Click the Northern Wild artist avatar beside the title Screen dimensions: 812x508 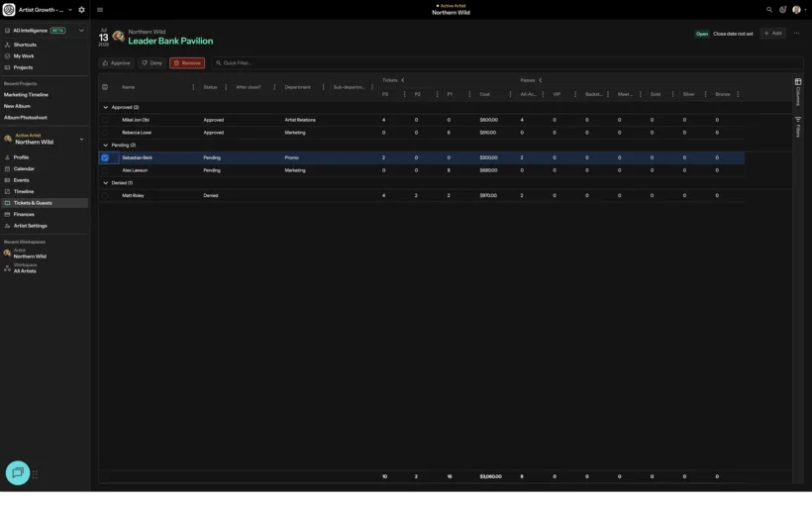click(x=119, y=37)
